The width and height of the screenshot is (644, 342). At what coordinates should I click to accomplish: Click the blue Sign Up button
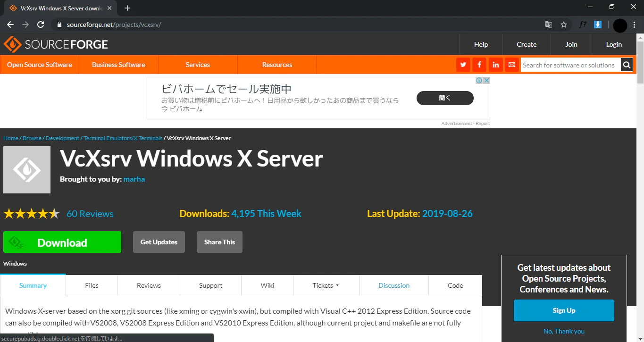click(564, 310)
